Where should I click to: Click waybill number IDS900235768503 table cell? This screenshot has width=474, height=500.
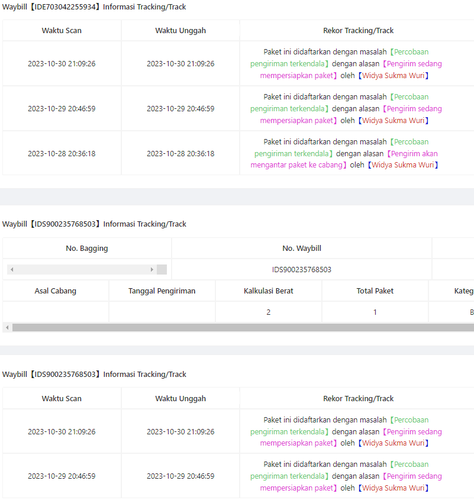(x=302, y=269)
